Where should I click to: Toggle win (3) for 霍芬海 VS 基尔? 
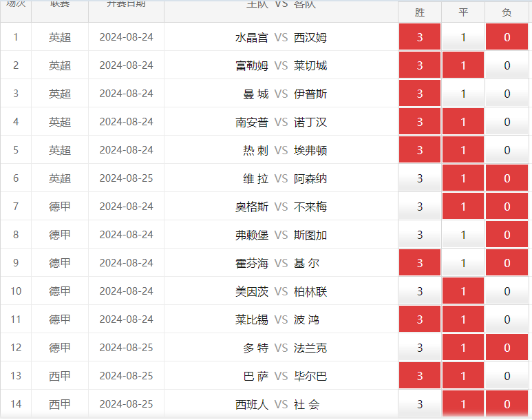point(420,262)
